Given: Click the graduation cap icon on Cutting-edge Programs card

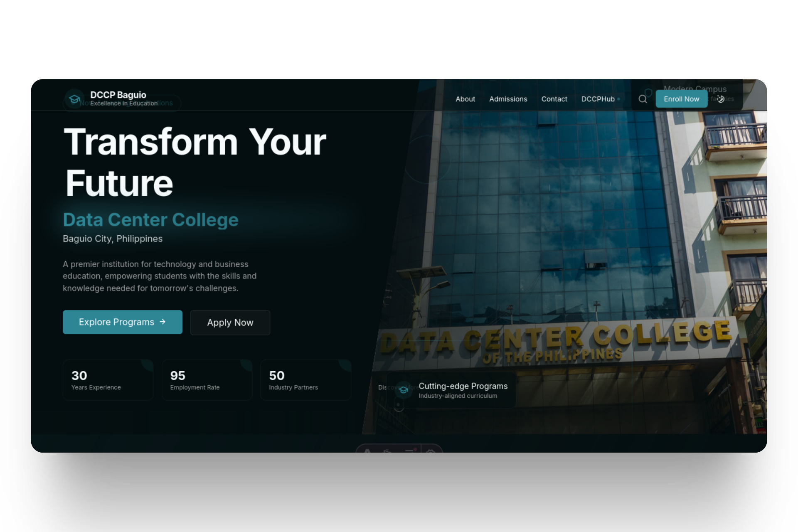Looking at the screenshot, I should click(x=403, y=390).
